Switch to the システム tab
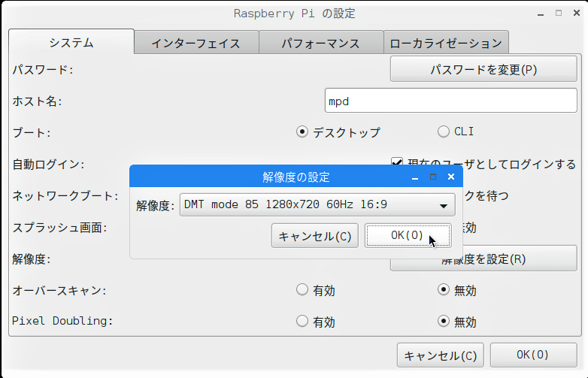 click(x=71, y=43)
